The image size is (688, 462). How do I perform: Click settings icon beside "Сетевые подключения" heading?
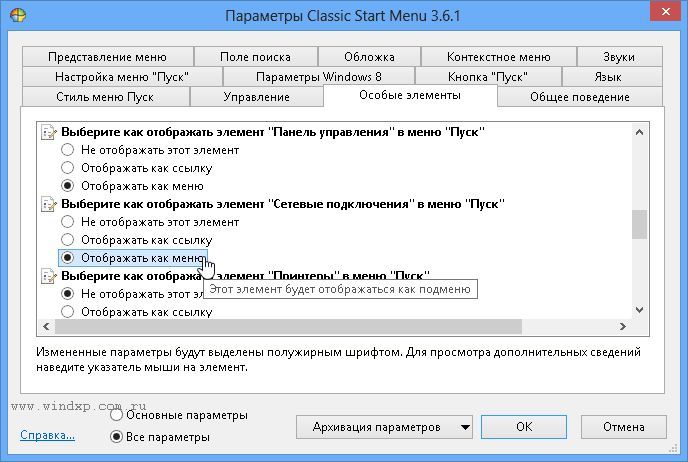click(x=48, y=204)
